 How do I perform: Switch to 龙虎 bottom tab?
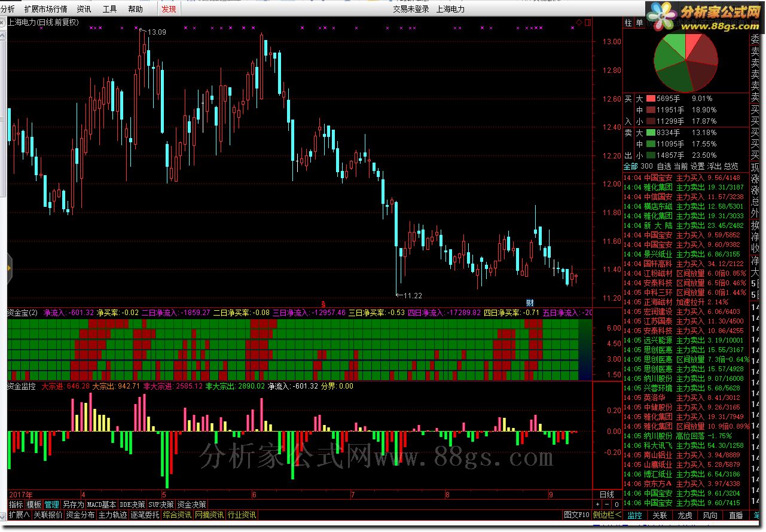click(685, 515)
